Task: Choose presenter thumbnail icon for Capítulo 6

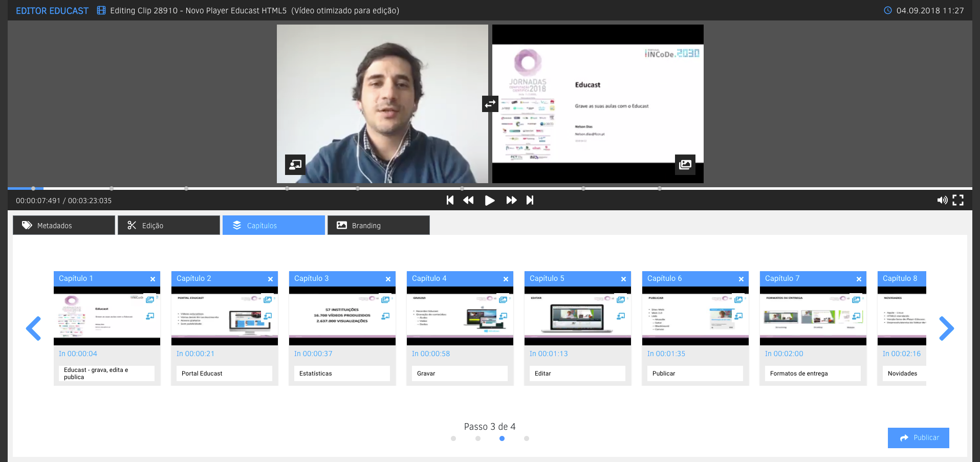Action: pyautogui.click(x=738, y=316)
